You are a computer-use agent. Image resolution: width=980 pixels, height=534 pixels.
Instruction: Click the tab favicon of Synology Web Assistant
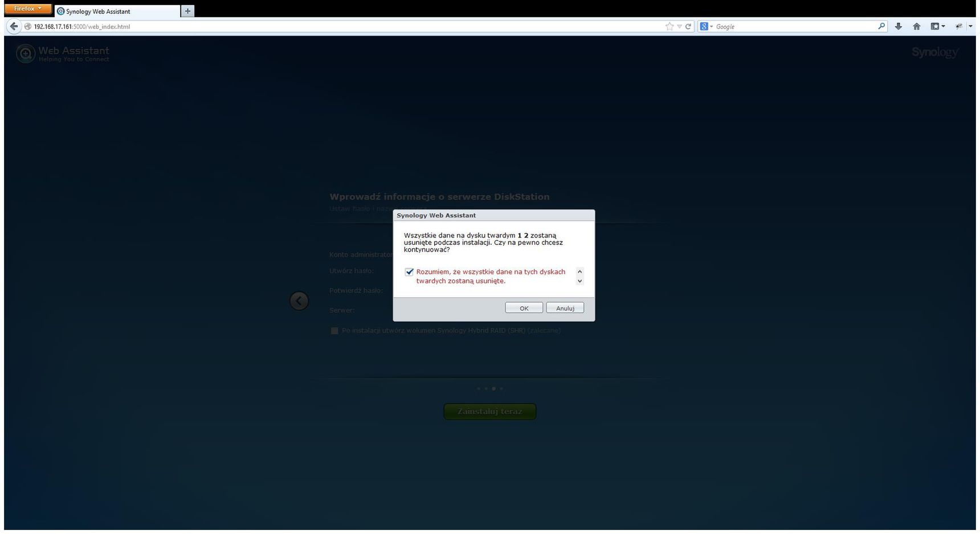point(60,11)
